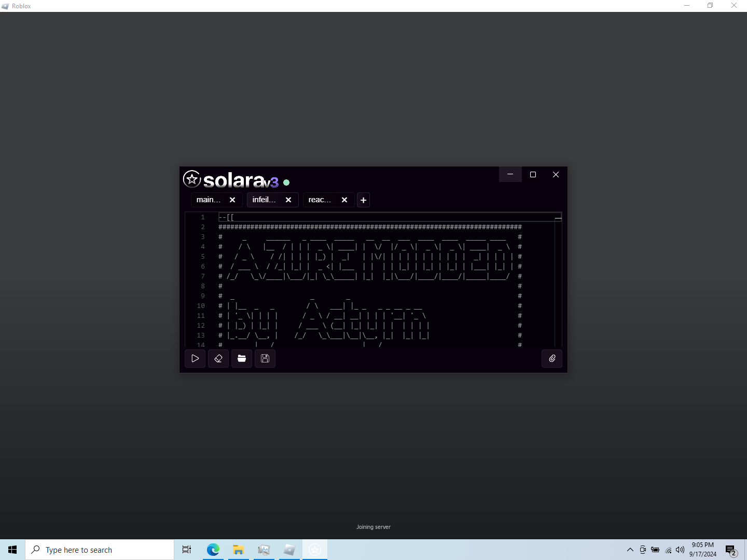Add a new script tab with plus
This screenshot has width=747, height=560.
364,200
